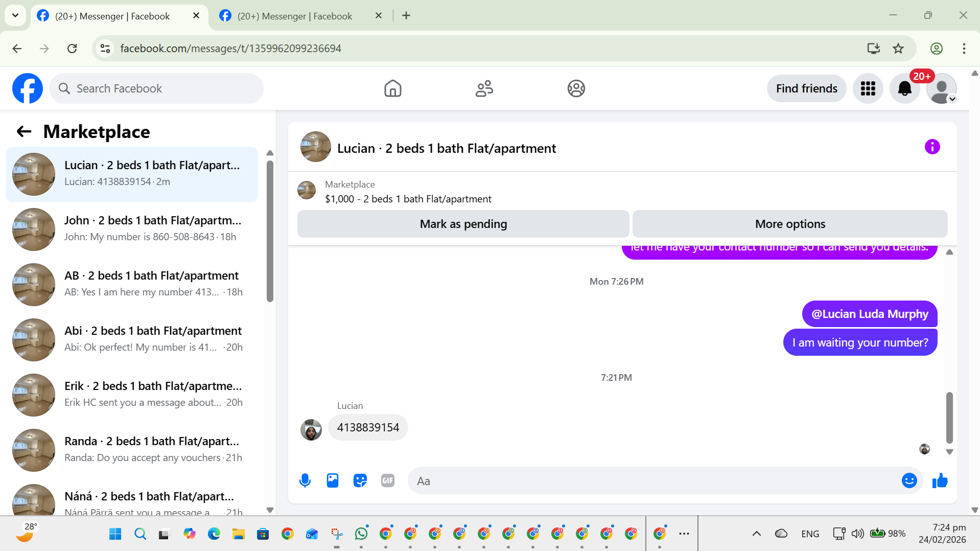
Task: Open conversation information icon
Action: [x=932, y=147]
